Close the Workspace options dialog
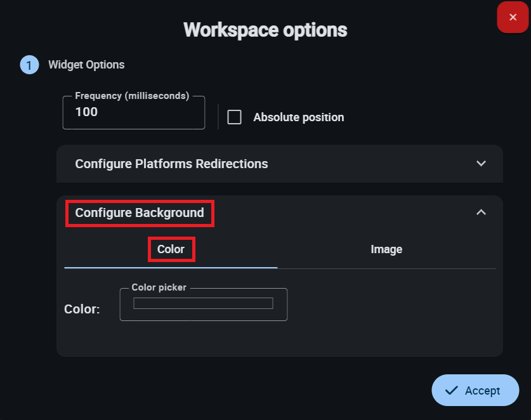The image size is (531, 420). point(513,17)
